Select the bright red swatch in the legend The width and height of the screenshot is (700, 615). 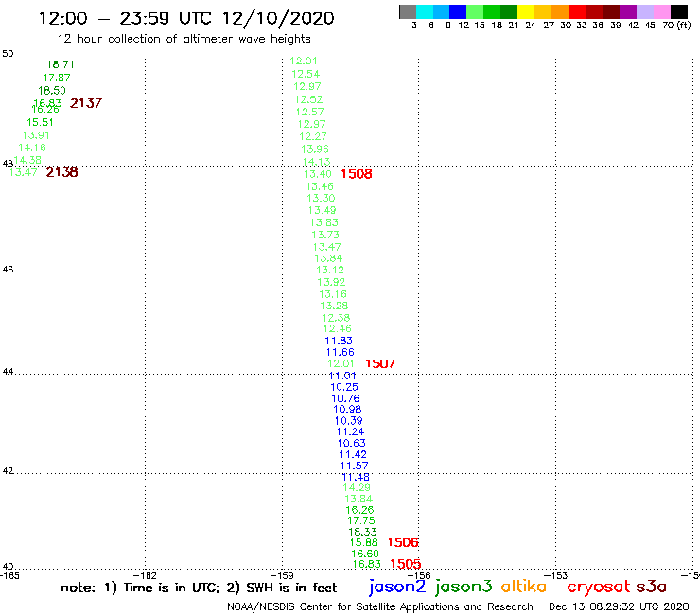[x=577, y=11]
